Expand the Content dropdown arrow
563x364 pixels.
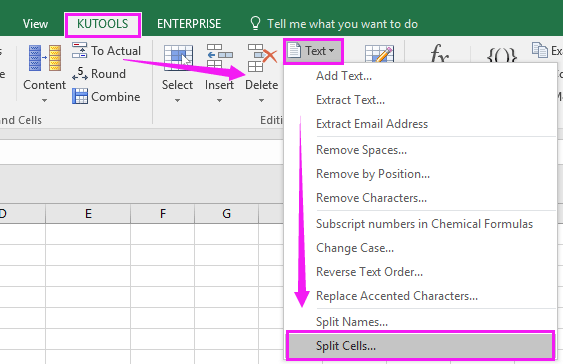(x=44, y=101)
